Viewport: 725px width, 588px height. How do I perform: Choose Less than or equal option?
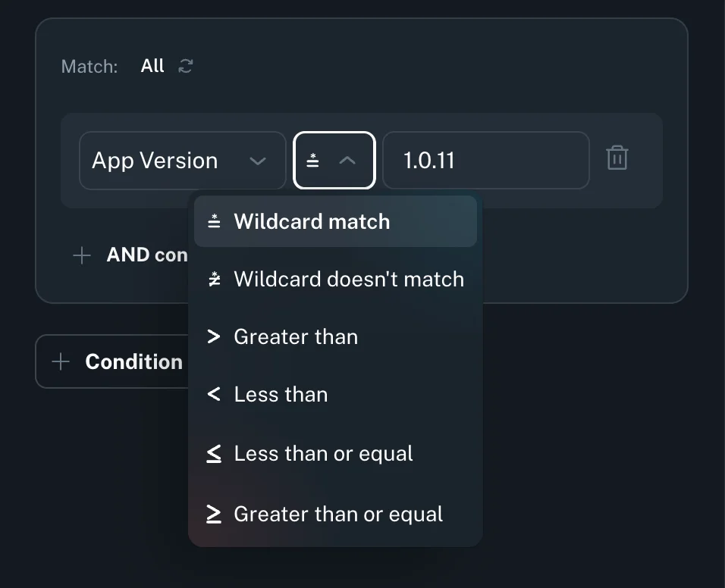pos(323,454)
